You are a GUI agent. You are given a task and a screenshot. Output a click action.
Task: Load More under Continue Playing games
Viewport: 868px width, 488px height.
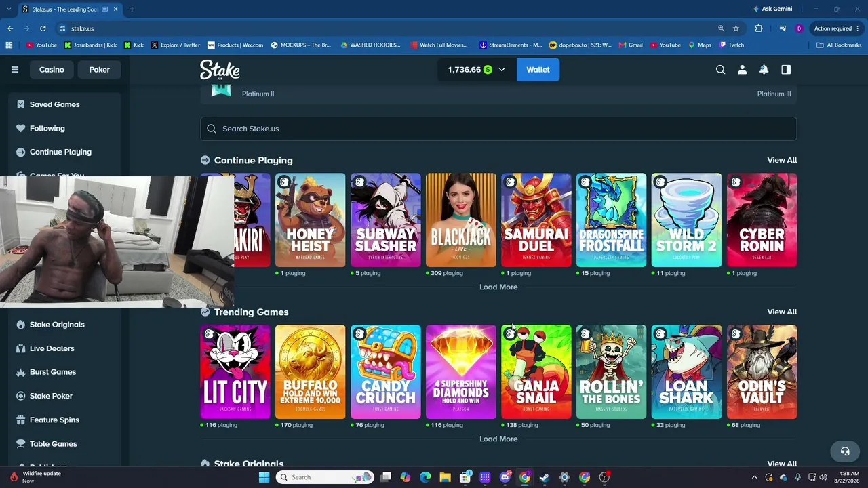pyautogui.click(x=498, y=287)
